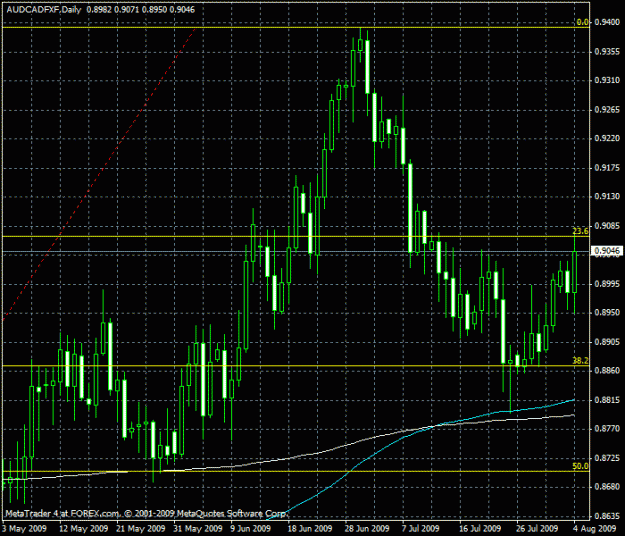
Task: Click the 0.8680 price axis label
Action: click(x=607, y=487)
